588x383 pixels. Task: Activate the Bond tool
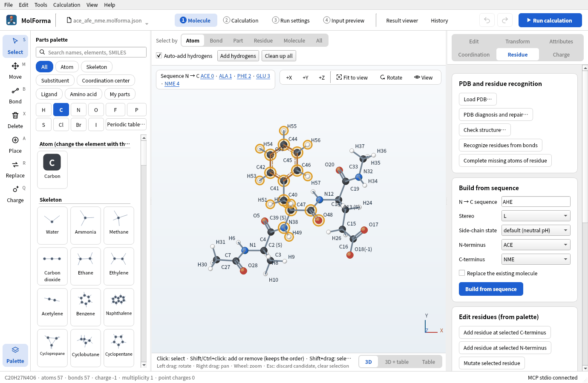click(x=15, y=95)
